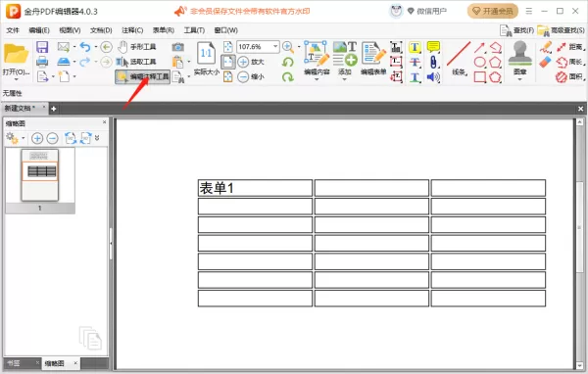Screen dimensions: 588x374
Task: Select the Rectangle shape tool
Action: point(479,76)
